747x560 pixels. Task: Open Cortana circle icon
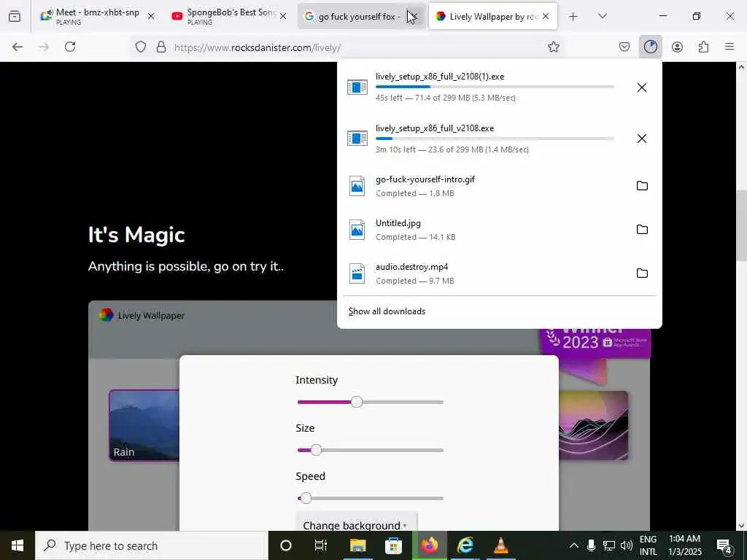(286, 545)
